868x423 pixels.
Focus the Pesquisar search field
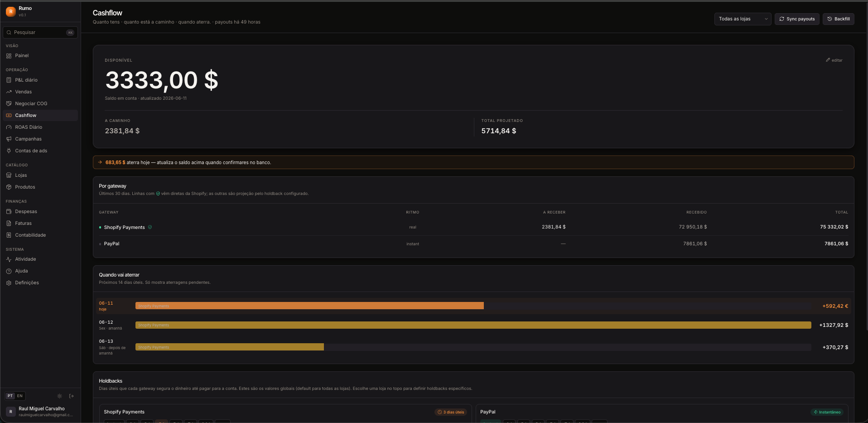click(40, 33)
